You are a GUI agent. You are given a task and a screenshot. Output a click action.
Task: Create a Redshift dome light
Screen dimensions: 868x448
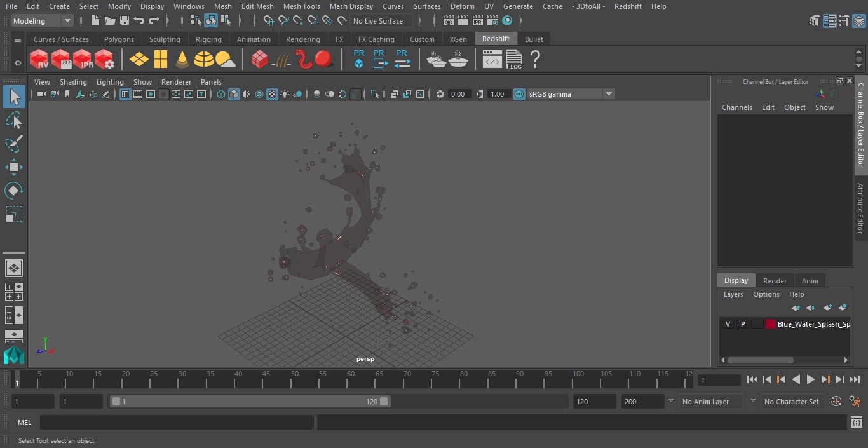tap(204, 60)
